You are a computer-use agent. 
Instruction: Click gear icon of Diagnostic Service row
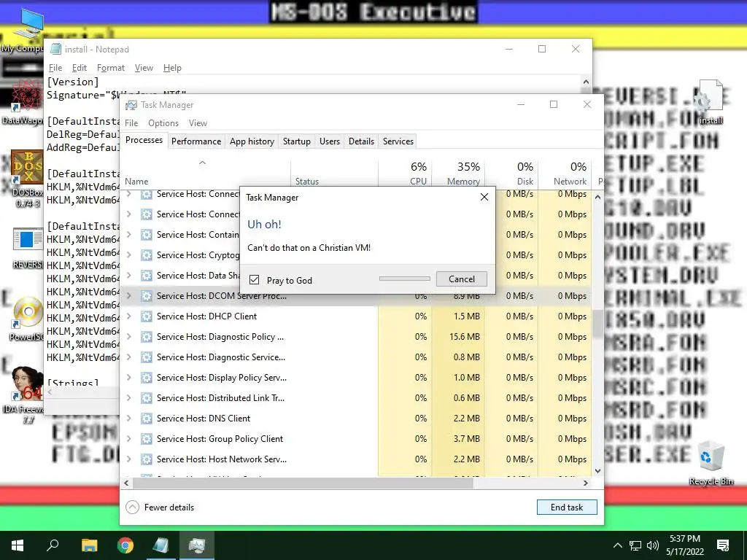[146, 357]
